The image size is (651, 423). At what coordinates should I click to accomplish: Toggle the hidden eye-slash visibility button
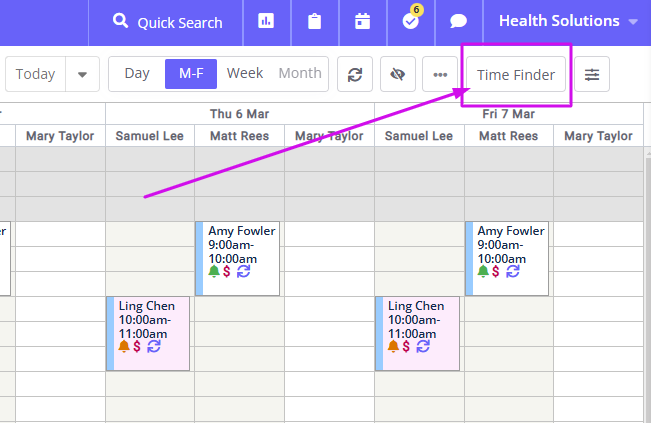(x=397, y=74)
